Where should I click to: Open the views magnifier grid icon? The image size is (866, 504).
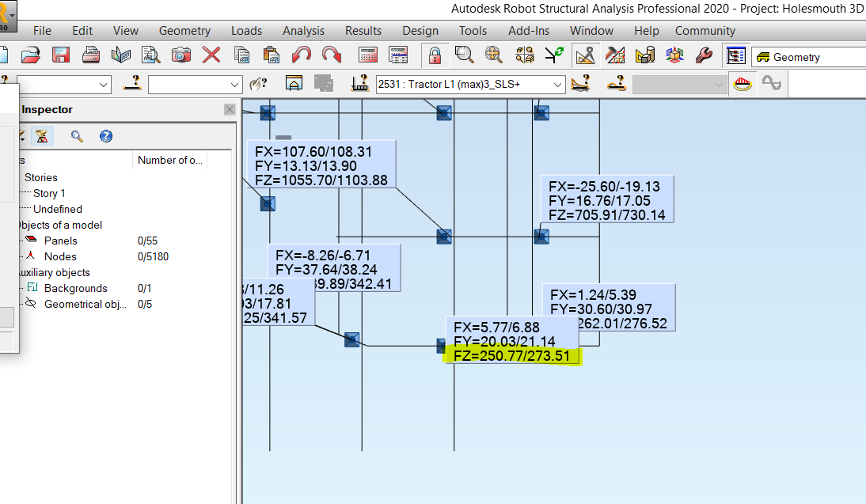tap(524, 55)
